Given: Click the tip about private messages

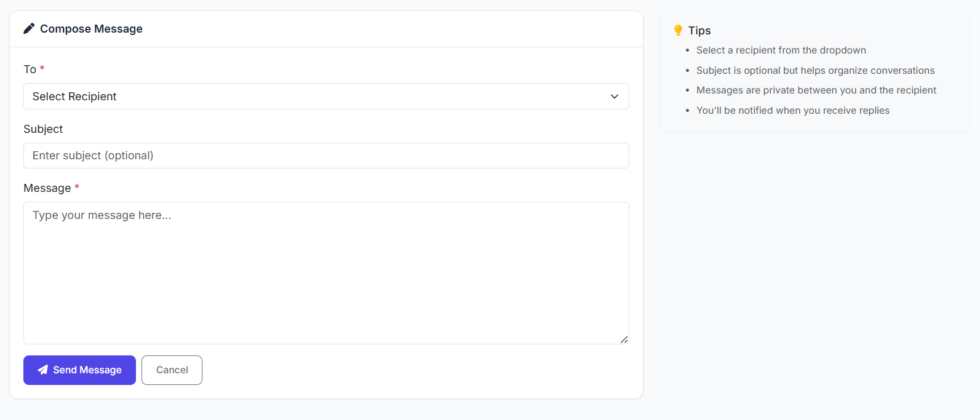Looking at the screenshot, I should point(816,90).
